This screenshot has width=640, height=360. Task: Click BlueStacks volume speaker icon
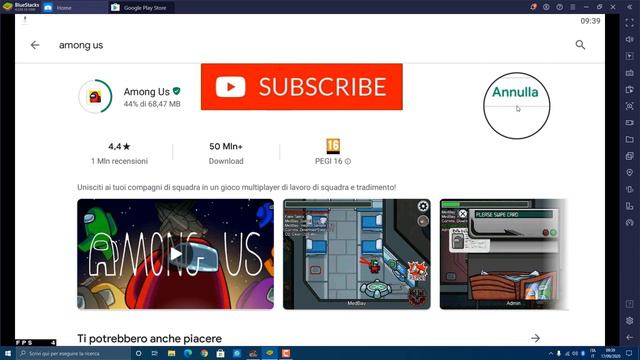629,39
